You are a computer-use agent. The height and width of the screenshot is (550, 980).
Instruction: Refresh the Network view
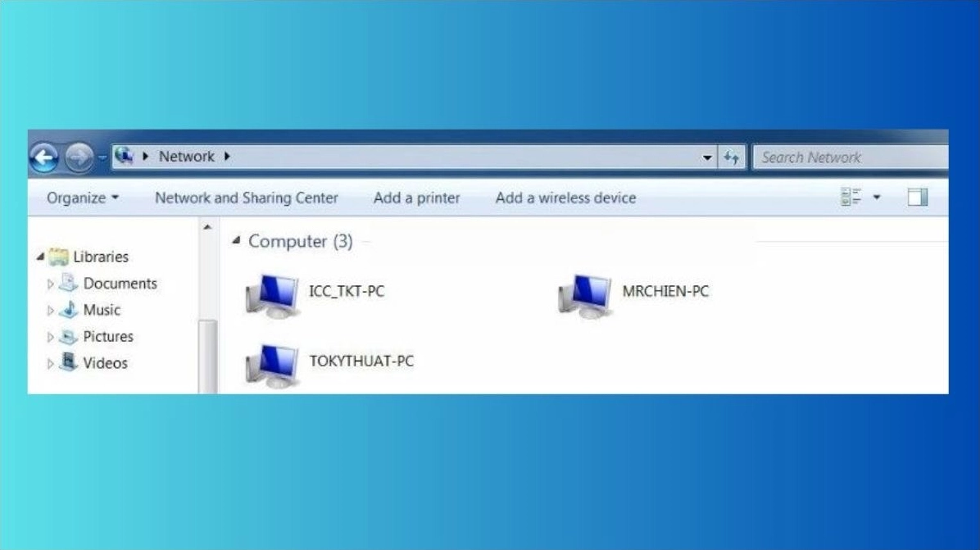tap(732, 157)
